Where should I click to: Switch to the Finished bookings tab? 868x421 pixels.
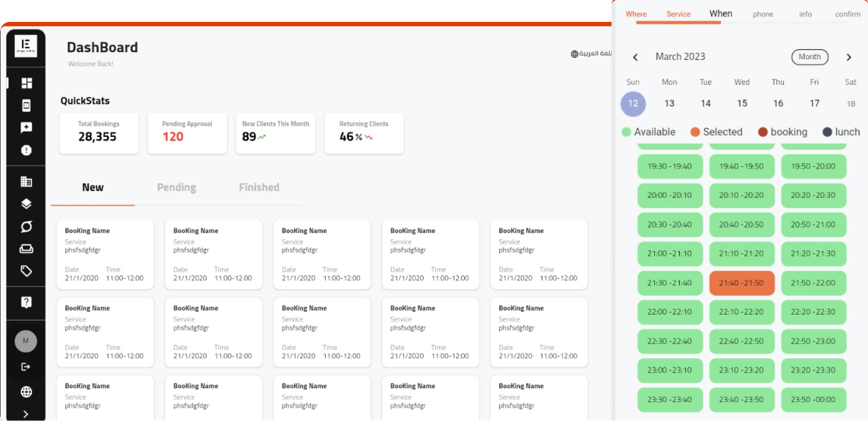259,187
